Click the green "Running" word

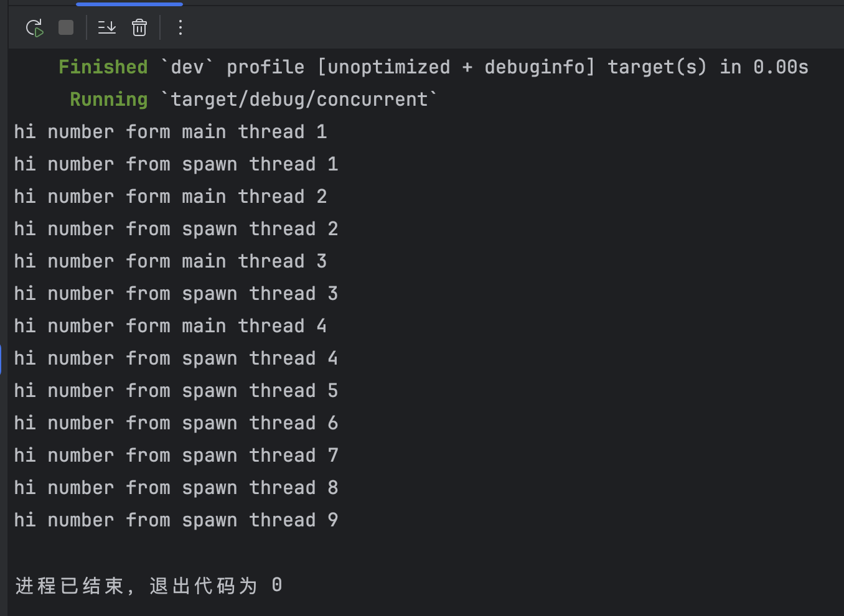108,100
